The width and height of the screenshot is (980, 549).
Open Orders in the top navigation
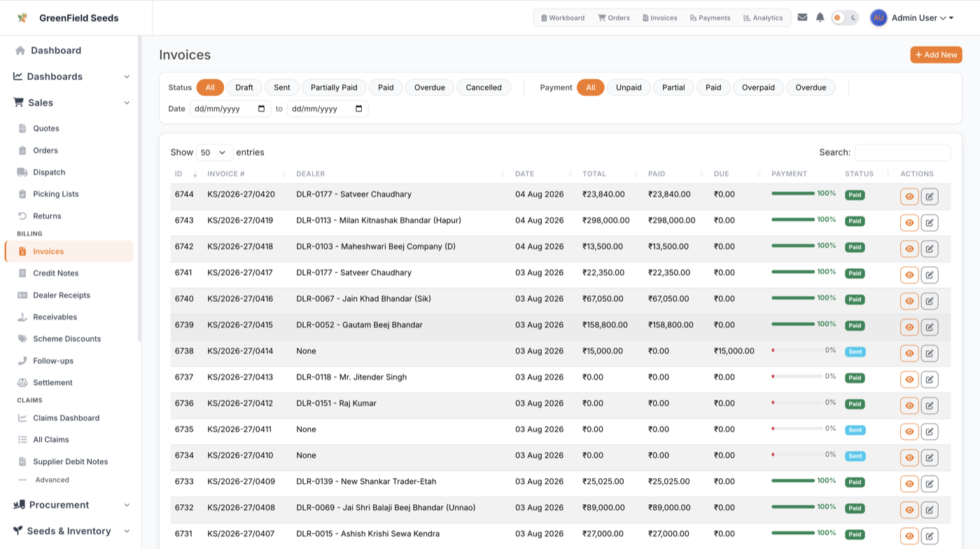613,18
